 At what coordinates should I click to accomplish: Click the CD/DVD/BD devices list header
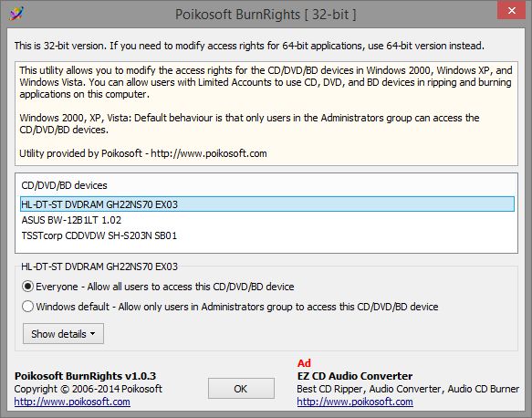(x=64, y=185)
